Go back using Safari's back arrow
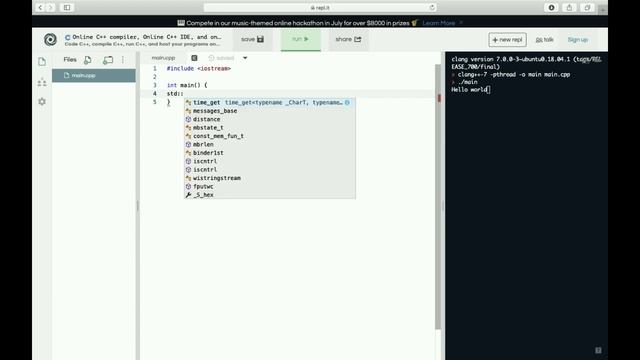The height and width of the screenshot is (360, 640). coord(40,7)
